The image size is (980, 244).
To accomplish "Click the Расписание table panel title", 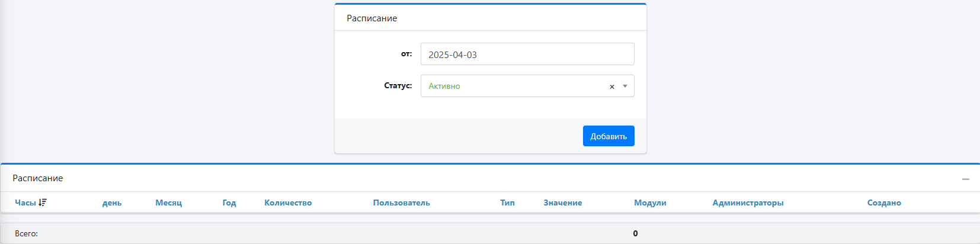I will coord(38,178).
